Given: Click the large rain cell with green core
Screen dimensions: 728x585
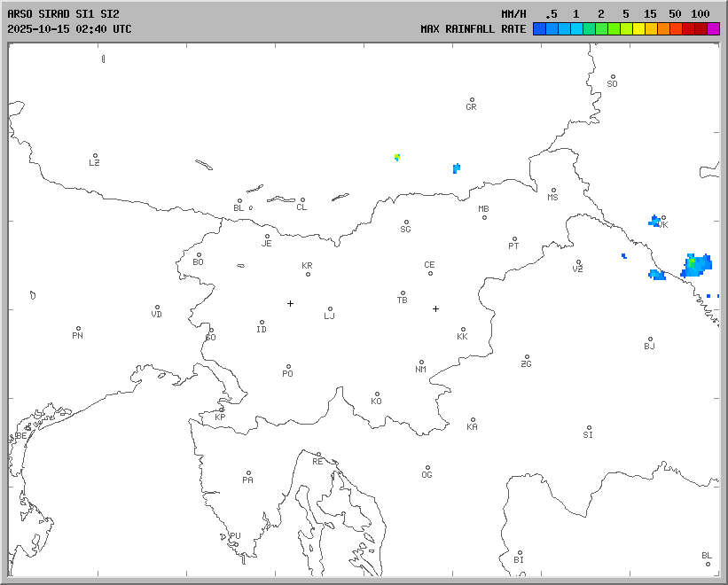Looking at the screenshot, I should [x=696, y=264].
